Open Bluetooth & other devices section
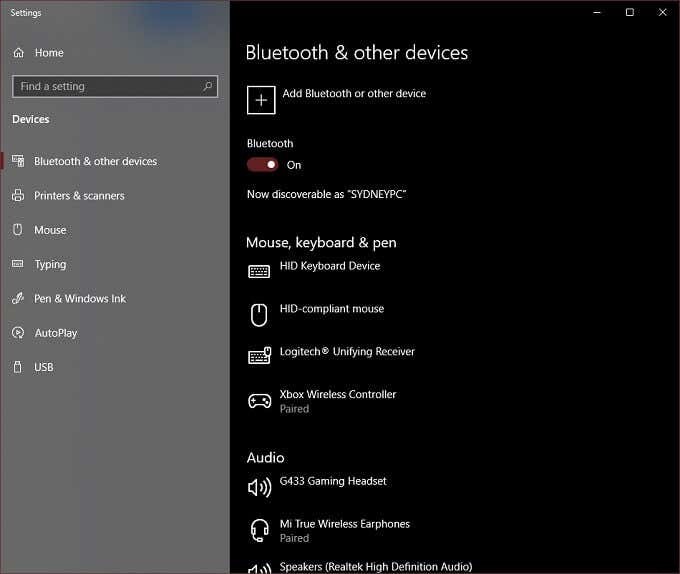 [x=115, y=161]
